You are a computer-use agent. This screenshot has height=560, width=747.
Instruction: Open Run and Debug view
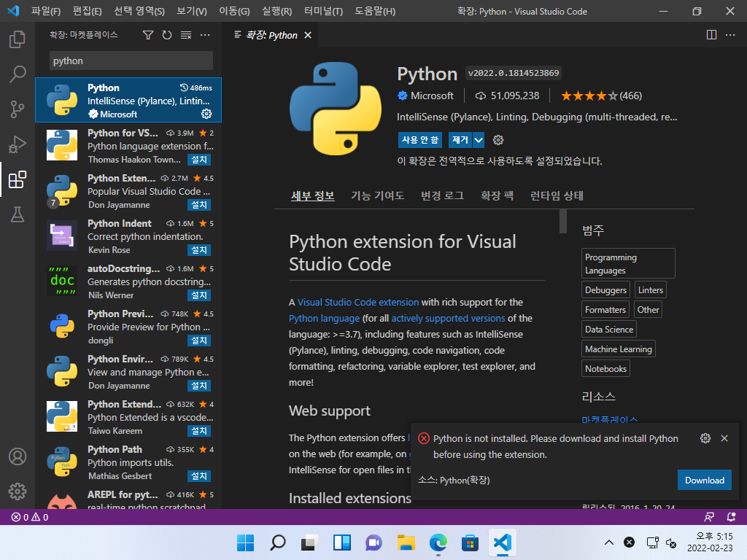tap(18, 144)
